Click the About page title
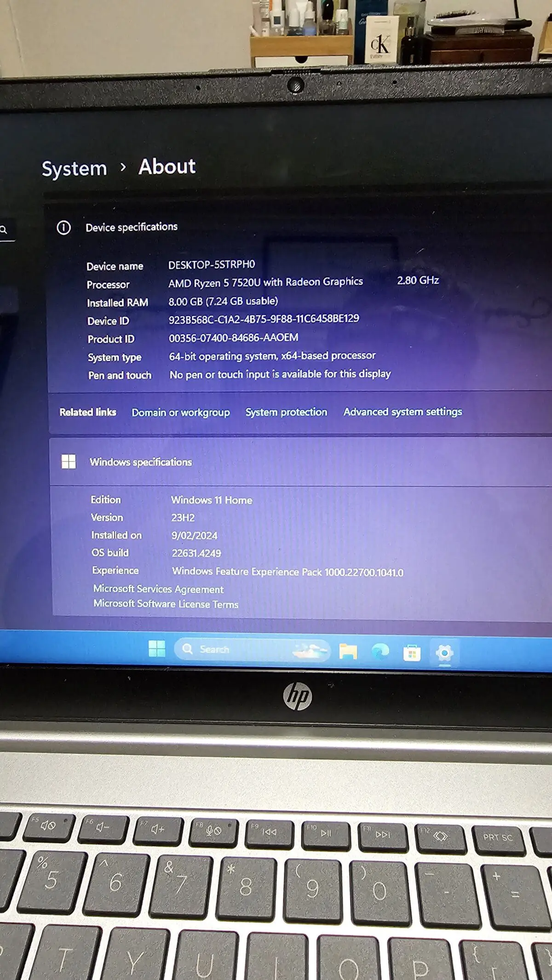The height and width of the screenshot is (980, 552). point(167,166)
